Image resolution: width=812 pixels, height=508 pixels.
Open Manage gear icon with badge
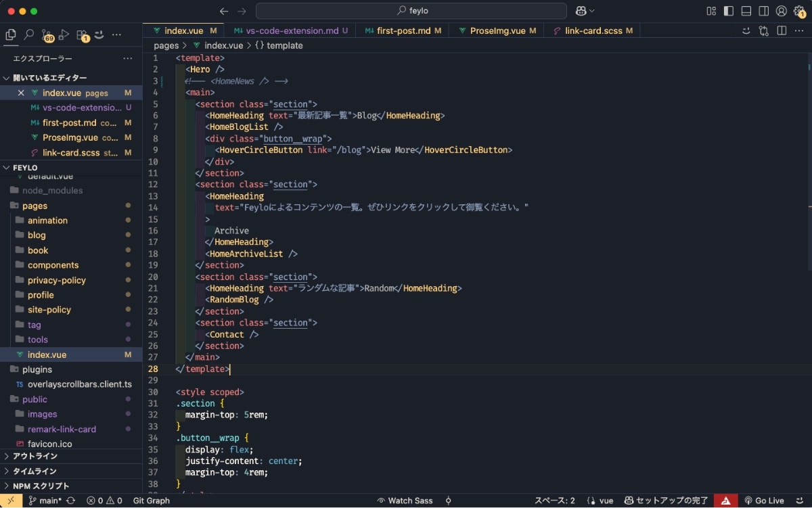click(799, 11)
